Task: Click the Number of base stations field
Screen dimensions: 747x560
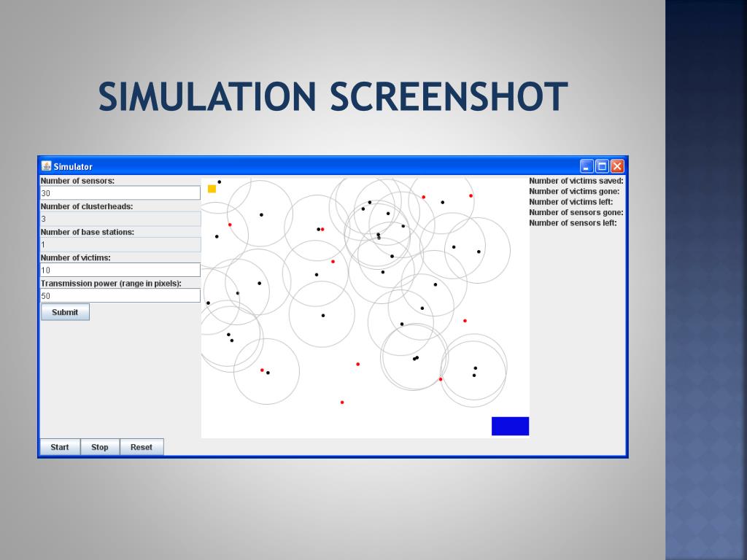Action: [x=120, y=244]
